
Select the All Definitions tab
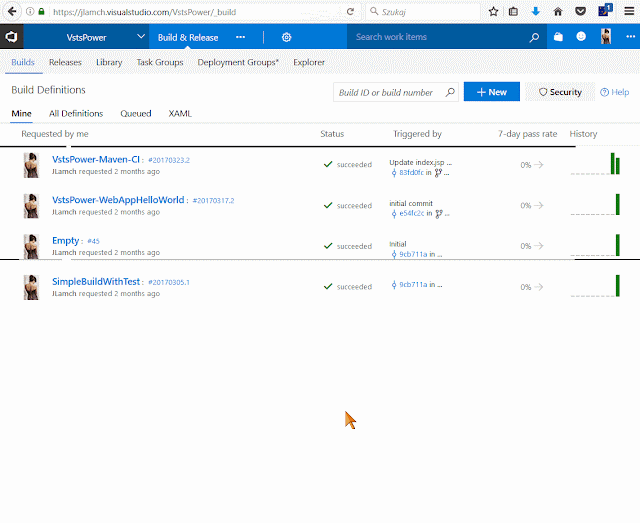pos(76,113)
